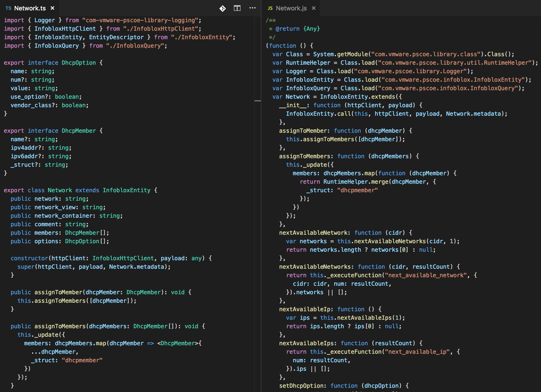This screenshot has height=392, width=541.
Task: Click the nextAvailableNetwork function name
Action: [313, 232]
